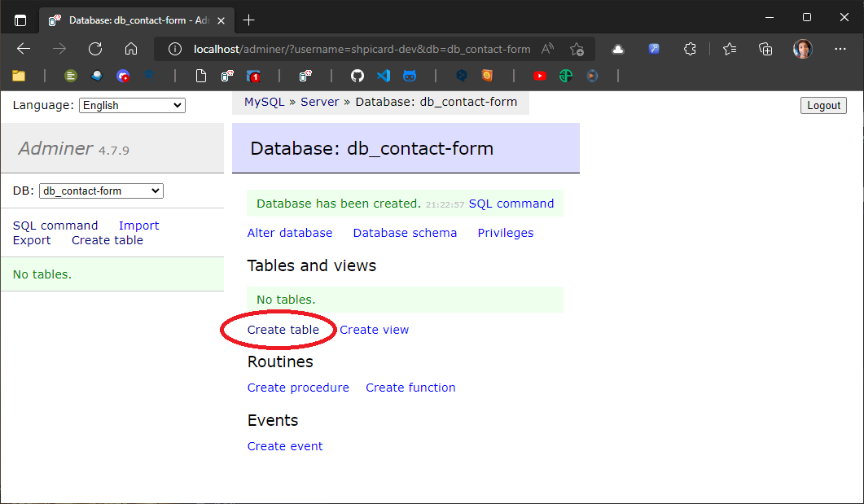
Task: Open the Import link
Action: (139, 226)
